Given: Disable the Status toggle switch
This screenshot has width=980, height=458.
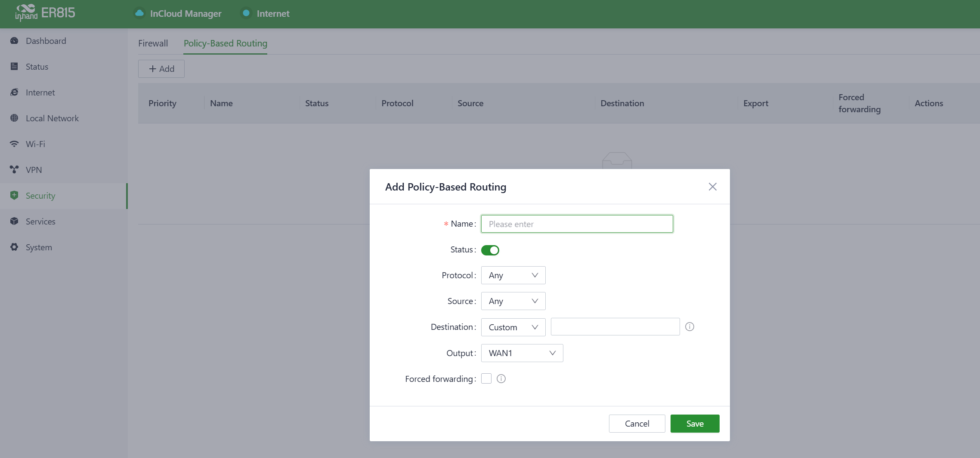Looking at the screenshot, I should click(490, 250).
